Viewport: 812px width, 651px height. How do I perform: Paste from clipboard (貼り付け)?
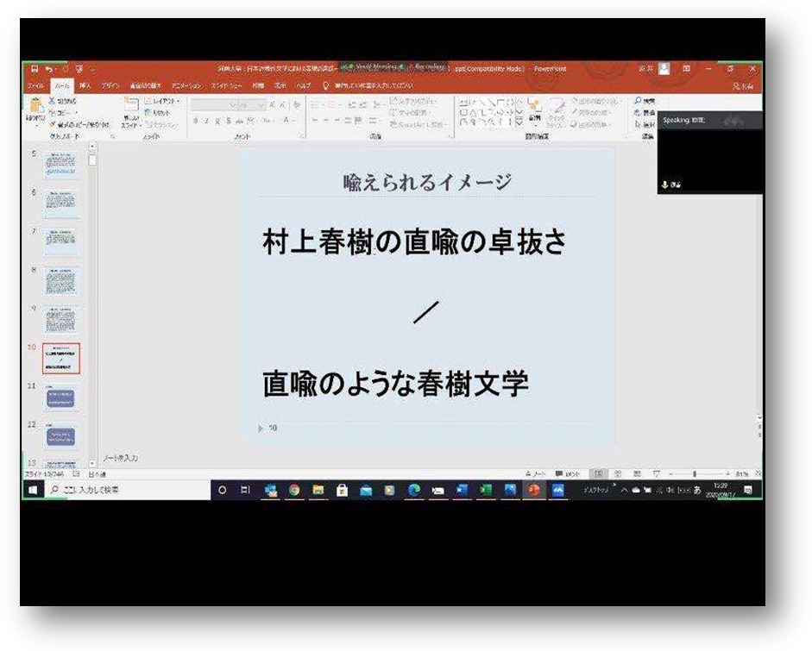(x=35, y=110)
